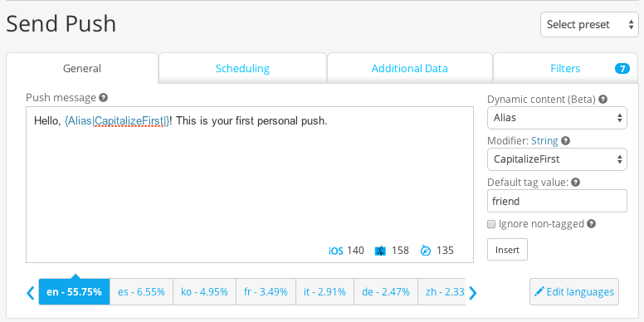Switch to the Scheduling tab
Image resolution: width=644 pixels, height=322 pixels.
(242, 68)
